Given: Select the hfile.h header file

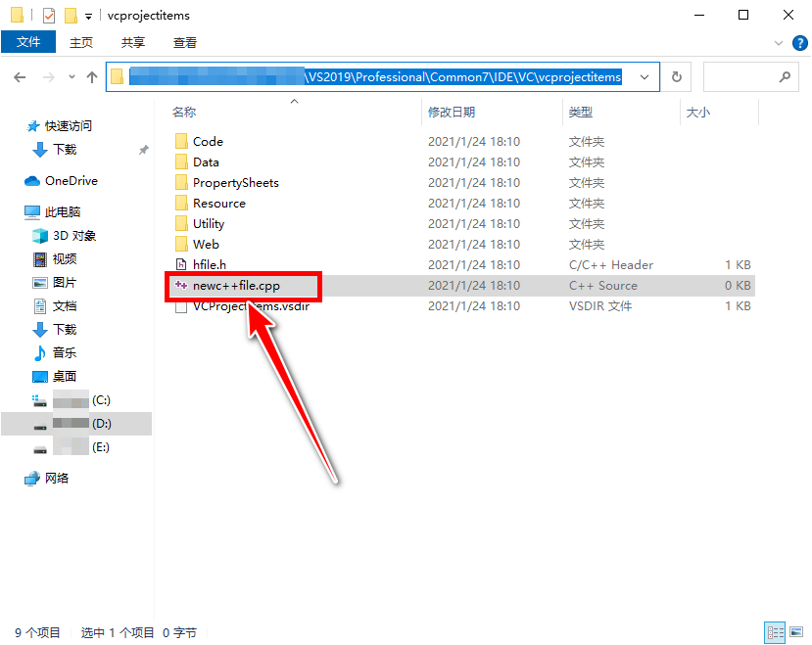Looking at the screenshot, I should [209, 264].
